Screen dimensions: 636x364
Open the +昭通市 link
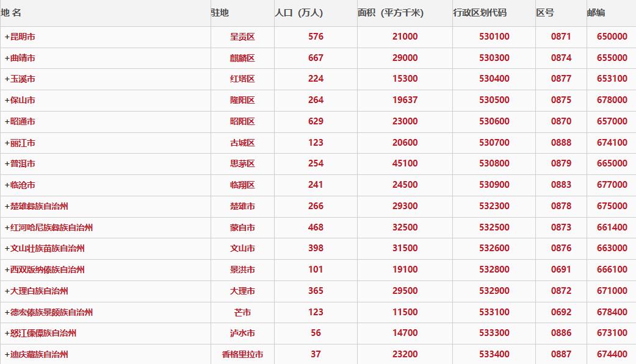click(20, 121)
